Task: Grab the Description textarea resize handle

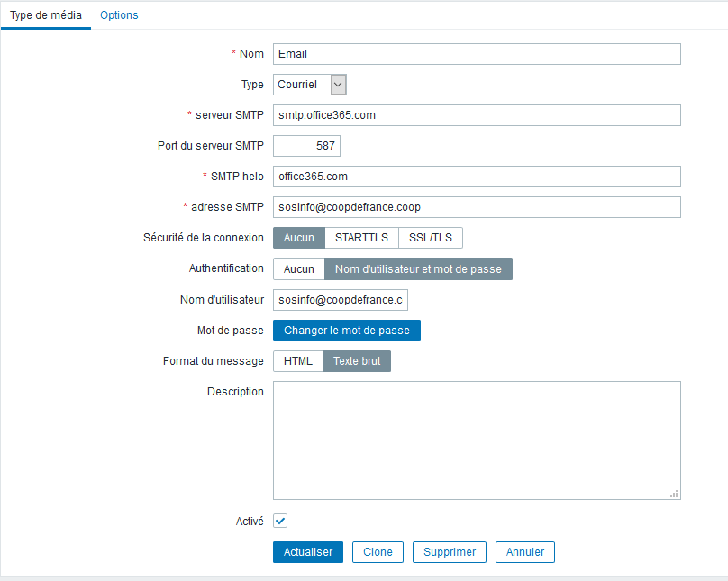Action: coord(674,494)
